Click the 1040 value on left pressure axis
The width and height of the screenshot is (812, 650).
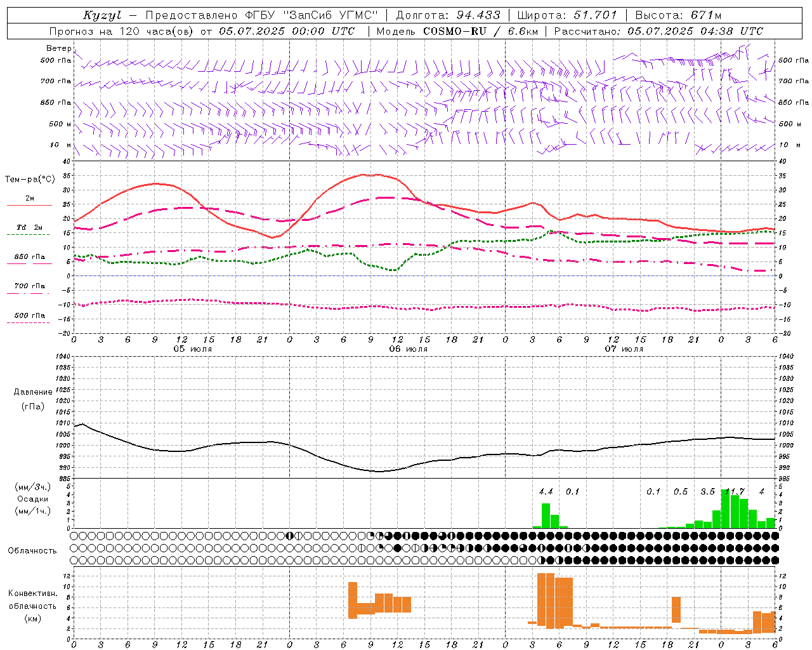[63, 356]
